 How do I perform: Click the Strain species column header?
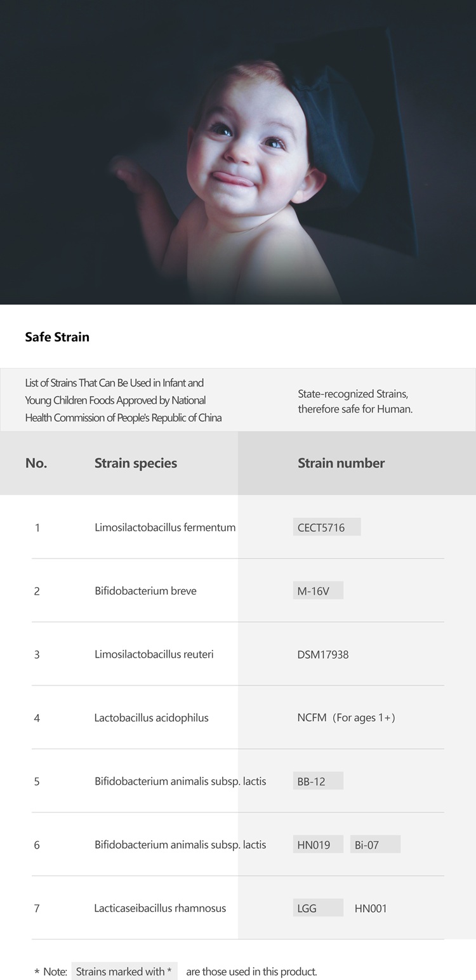tap(136, 463)
